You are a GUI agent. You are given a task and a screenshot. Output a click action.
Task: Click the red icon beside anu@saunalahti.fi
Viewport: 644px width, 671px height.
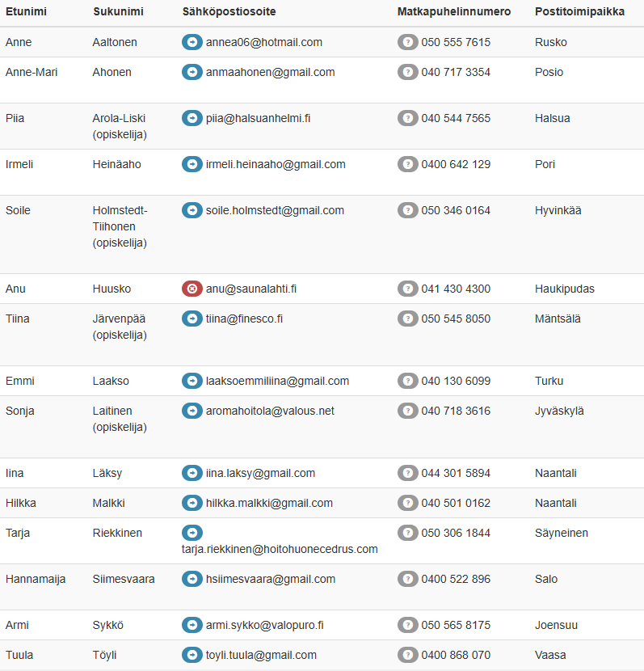coord(192,289)
